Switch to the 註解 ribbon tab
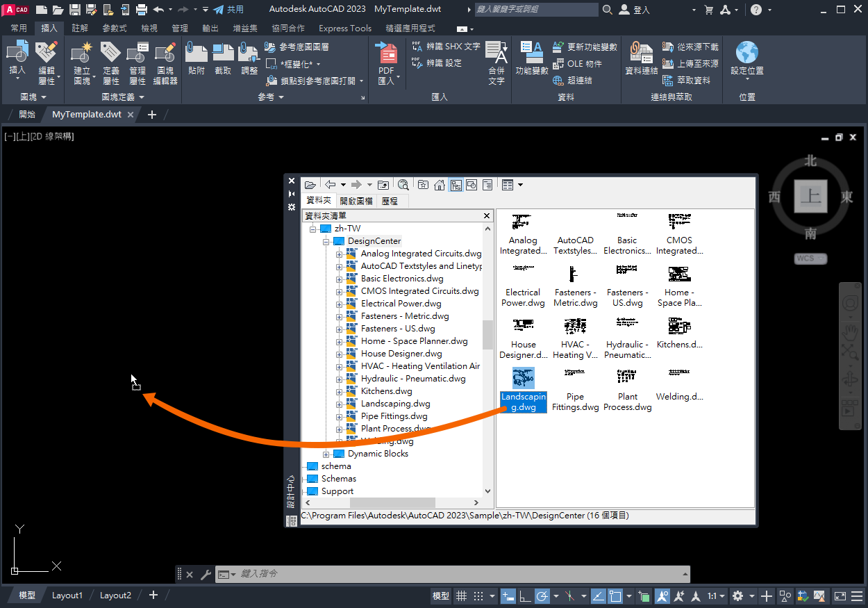This screenshot has width=868, height=608. 80,28
